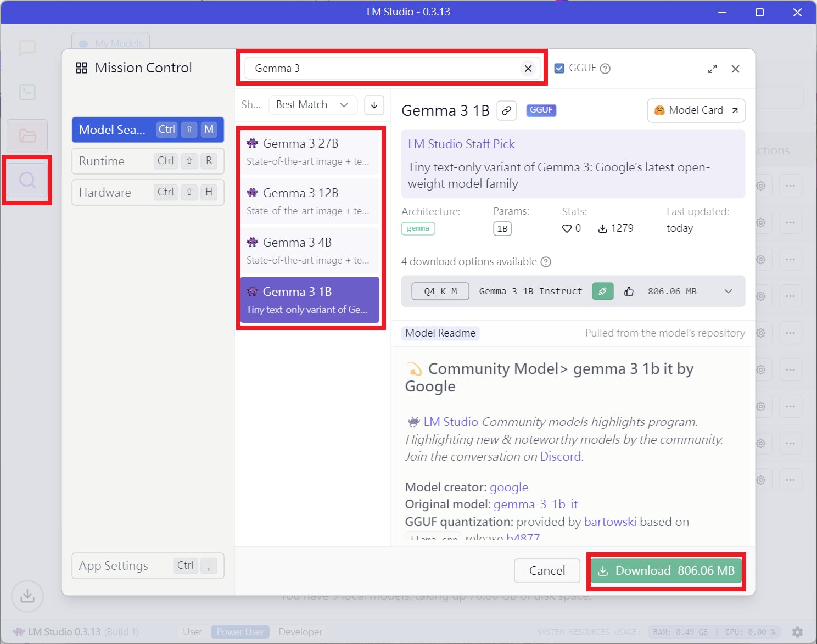Expand Mission Control to full screen
The height and width of the screenshot is (644, 817).
point(712,69)
